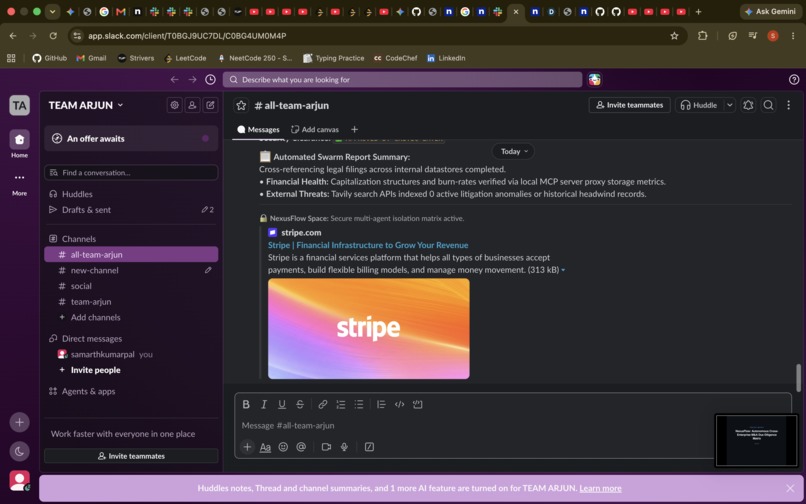Open the new-channel channel
This screenshot has width=806, height=504.
pos(131,270)
